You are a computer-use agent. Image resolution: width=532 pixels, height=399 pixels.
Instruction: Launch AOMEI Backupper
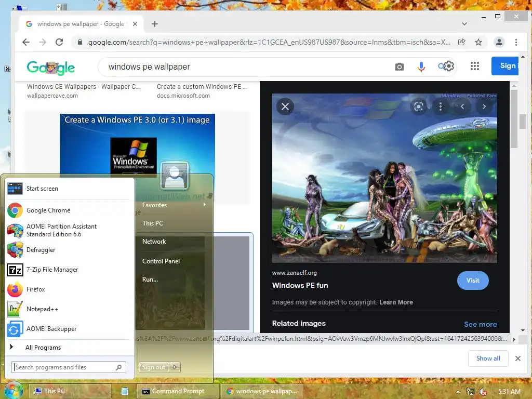[68, 329]
